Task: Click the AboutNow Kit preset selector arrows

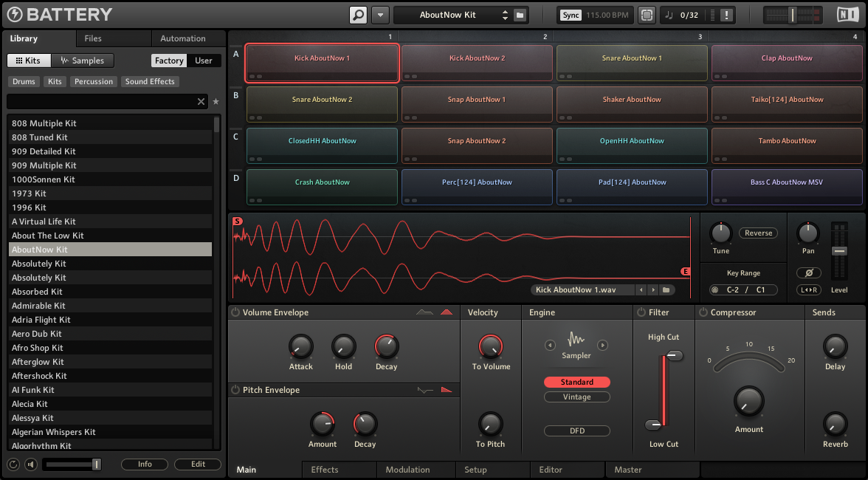Action: coord(505,15)
